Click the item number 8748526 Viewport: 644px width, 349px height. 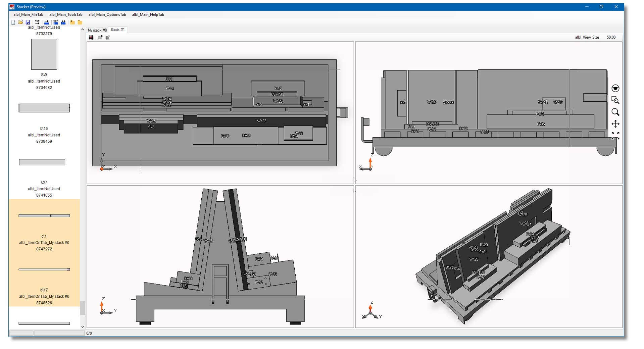pos(44,303)
